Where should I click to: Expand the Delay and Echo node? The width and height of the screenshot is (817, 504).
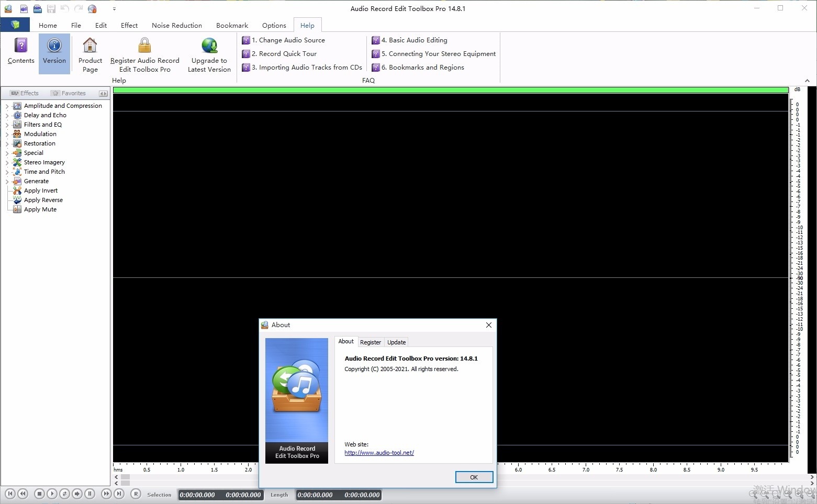coord(7,115)
